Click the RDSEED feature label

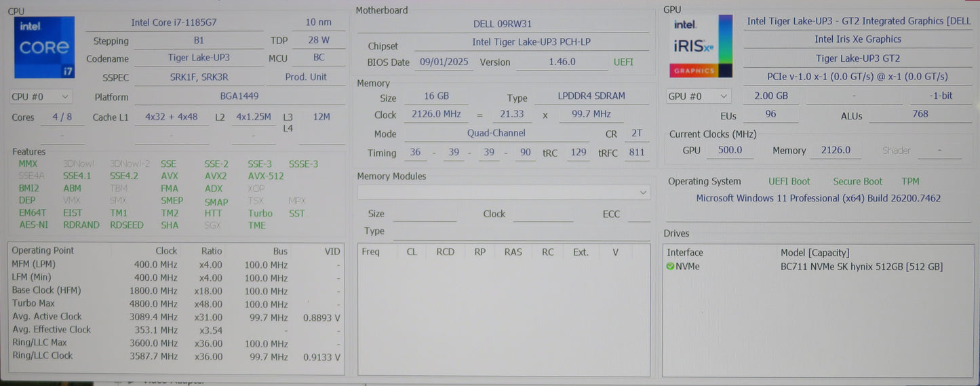coord(127,225)
